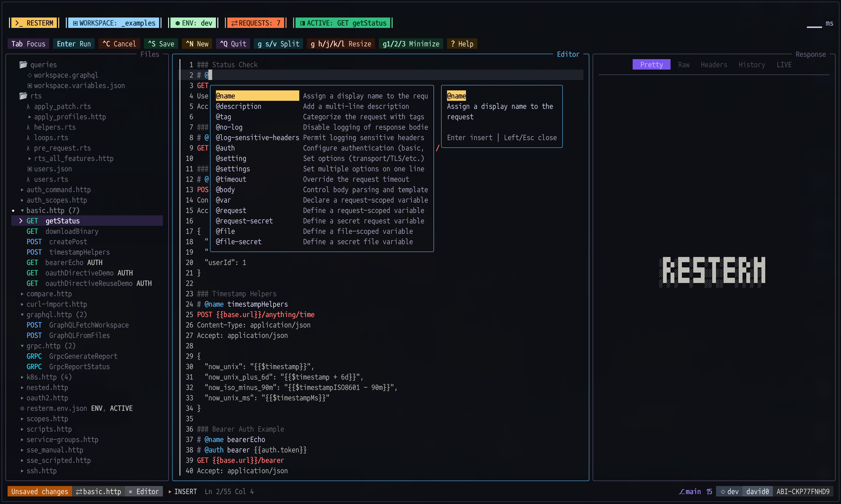Click the lambda icon beside loops.rts

click(x=28, y=137)
